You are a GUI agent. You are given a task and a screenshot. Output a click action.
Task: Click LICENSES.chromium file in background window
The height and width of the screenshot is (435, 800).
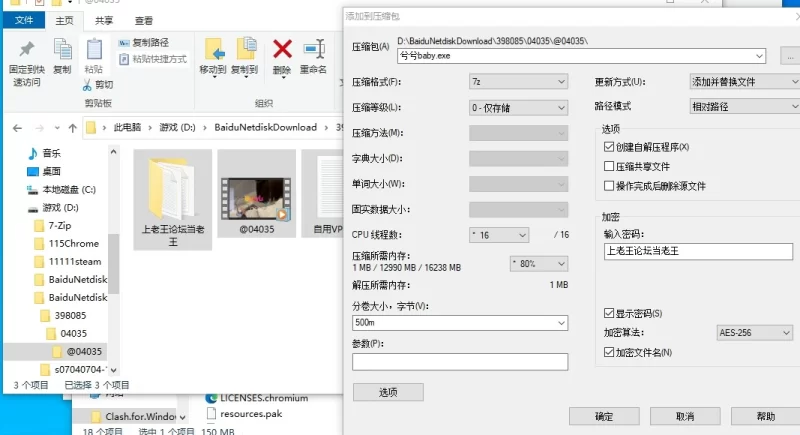(x=257, y=398)
